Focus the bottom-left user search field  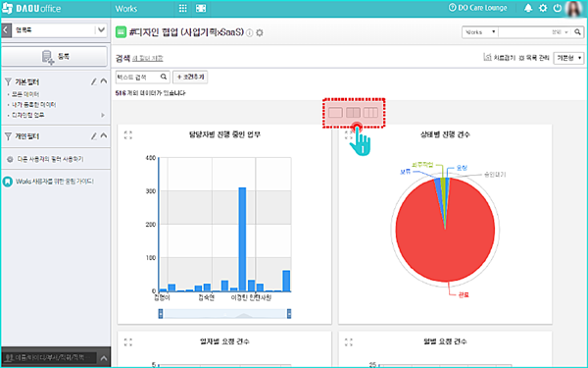tap(50, 358)
